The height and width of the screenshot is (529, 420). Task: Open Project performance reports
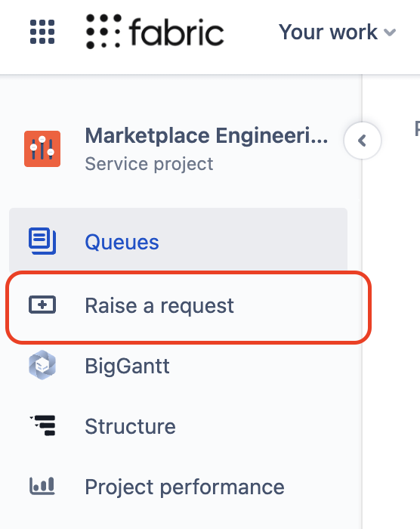(x=178, y=487)
